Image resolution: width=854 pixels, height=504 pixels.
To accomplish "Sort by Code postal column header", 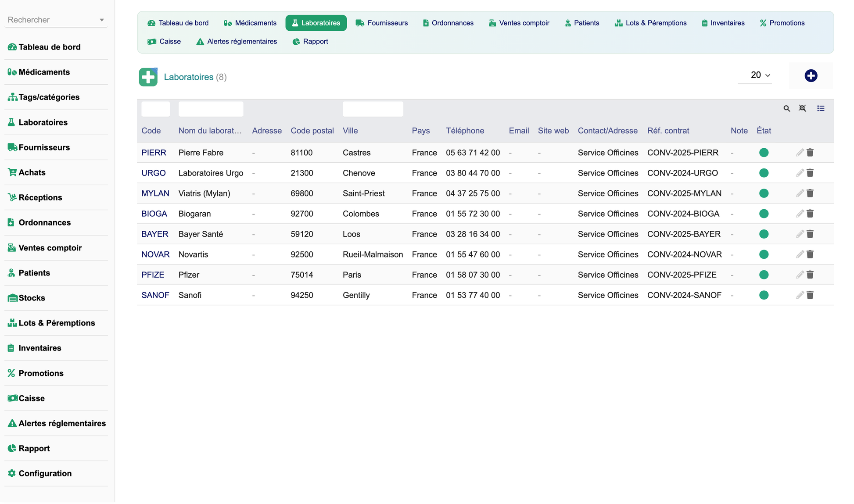I will pos(312,131).
